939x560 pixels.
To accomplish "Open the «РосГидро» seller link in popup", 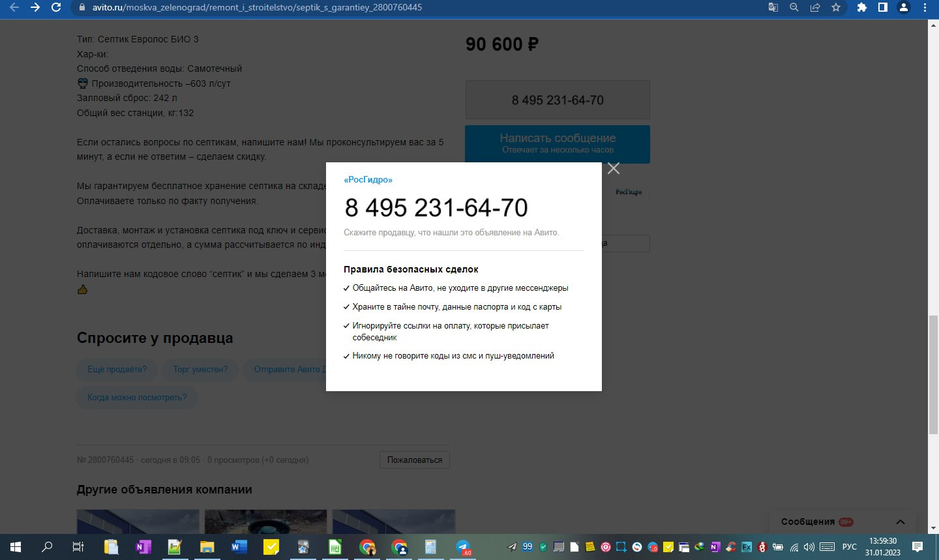I will [368, 180].
